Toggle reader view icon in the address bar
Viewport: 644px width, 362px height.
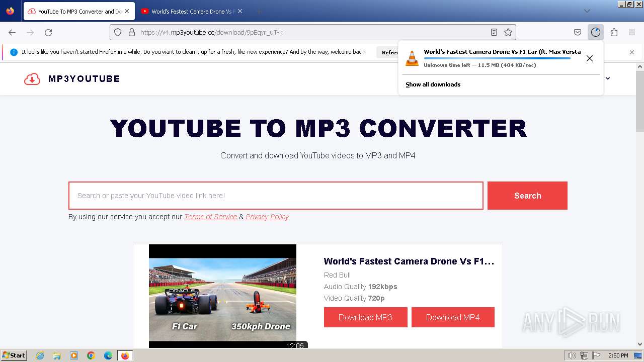click(494, 32)
